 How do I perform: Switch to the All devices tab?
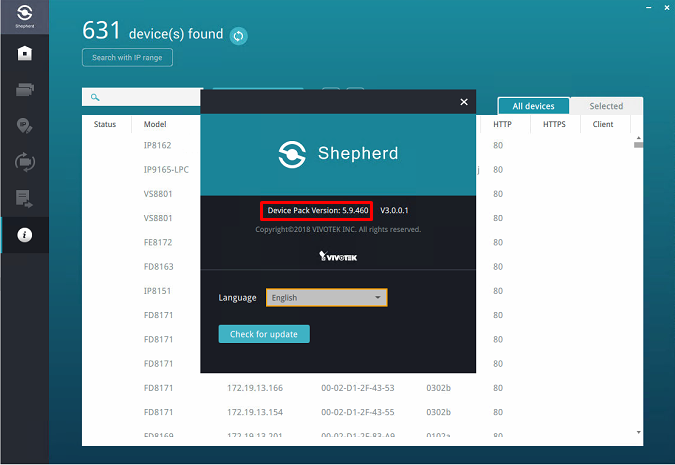[533, 106]
